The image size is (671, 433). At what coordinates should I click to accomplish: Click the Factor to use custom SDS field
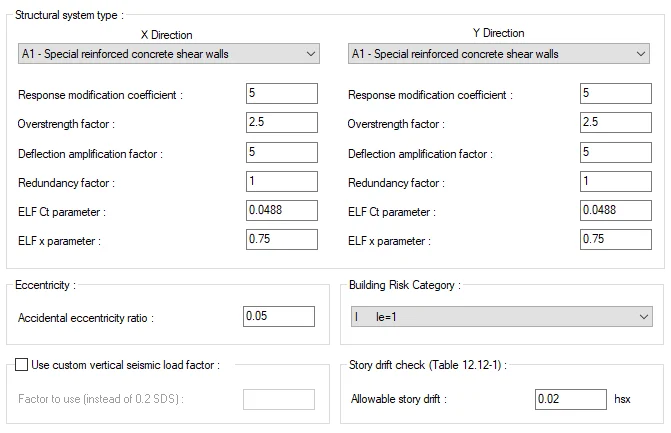279,399
